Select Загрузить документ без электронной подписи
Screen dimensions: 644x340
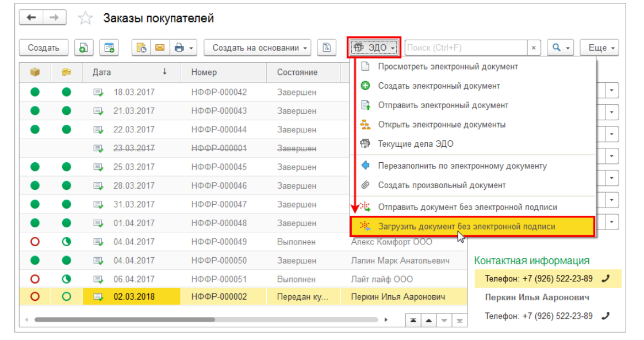tap(473, 227)
